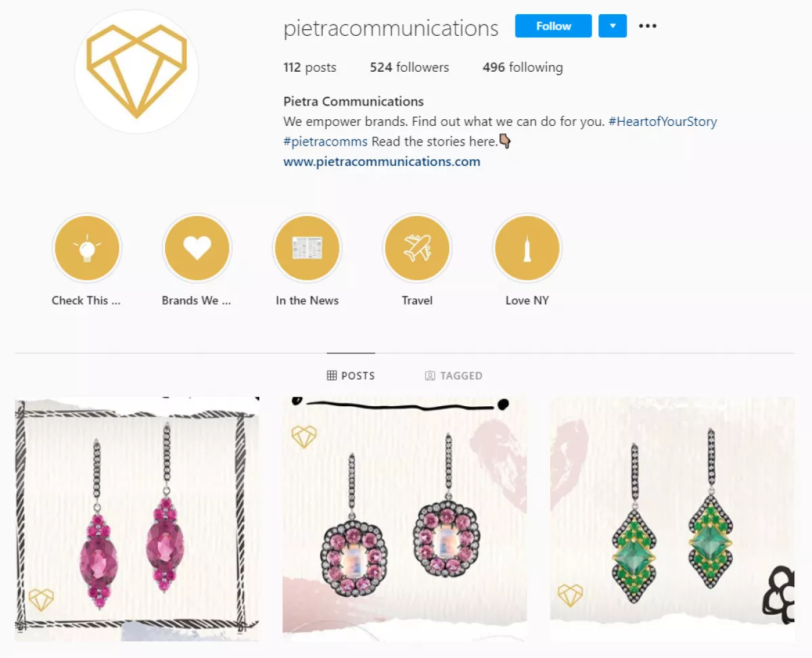View the 524 followers list
The width and height of the screenshot is (812, 658).
409,68
